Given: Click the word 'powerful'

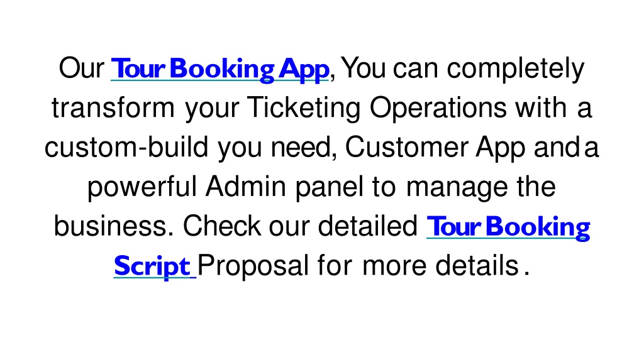Looking at the screenshot, I should 142,187.
